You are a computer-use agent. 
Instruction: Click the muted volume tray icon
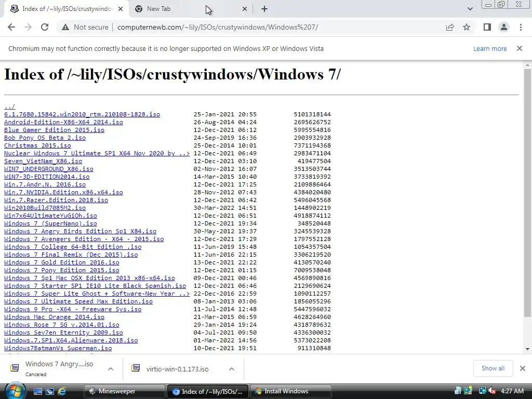[x=492, y=391]
